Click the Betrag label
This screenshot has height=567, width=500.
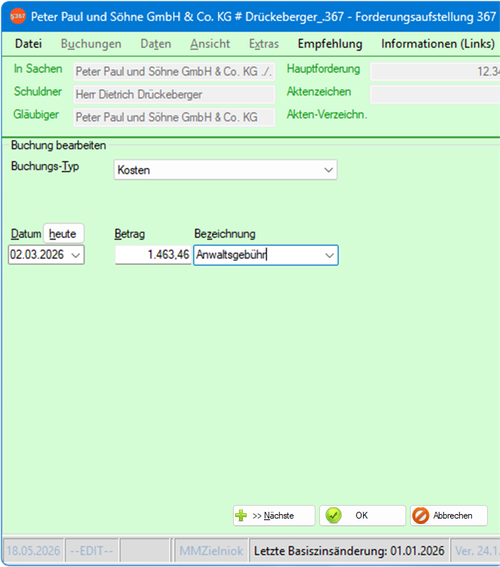coord(130,234)
